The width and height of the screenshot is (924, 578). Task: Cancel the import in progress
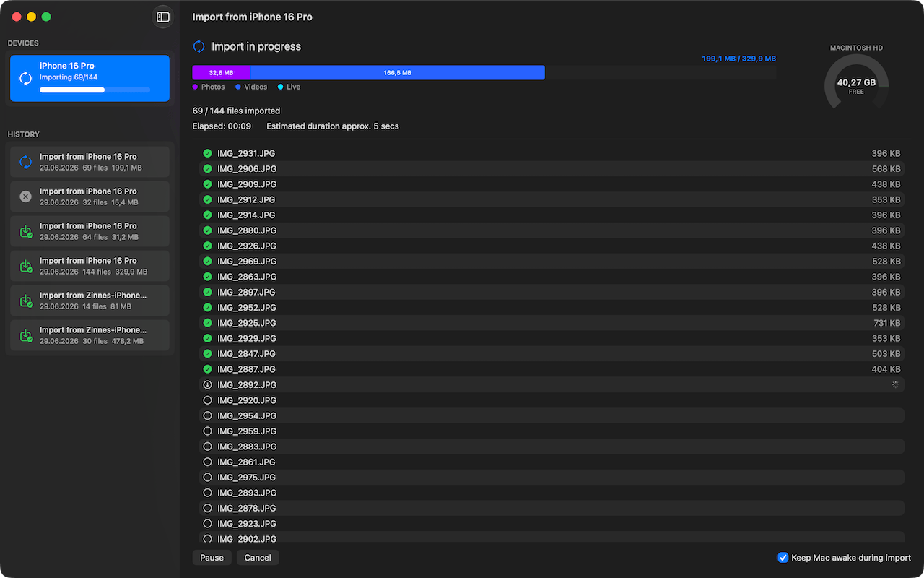tap(258, 558)
